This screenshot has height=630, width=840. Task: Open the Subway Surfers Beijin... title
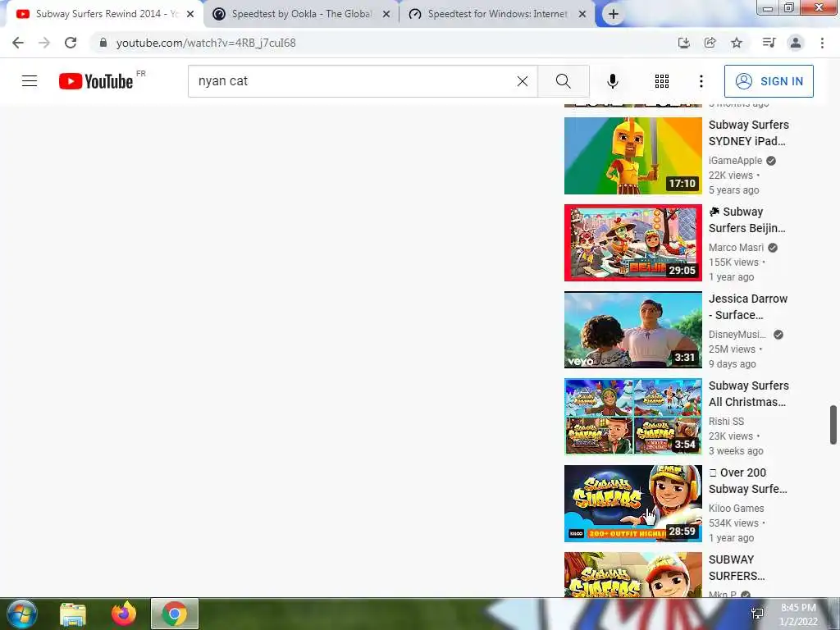tap(746, 220)
